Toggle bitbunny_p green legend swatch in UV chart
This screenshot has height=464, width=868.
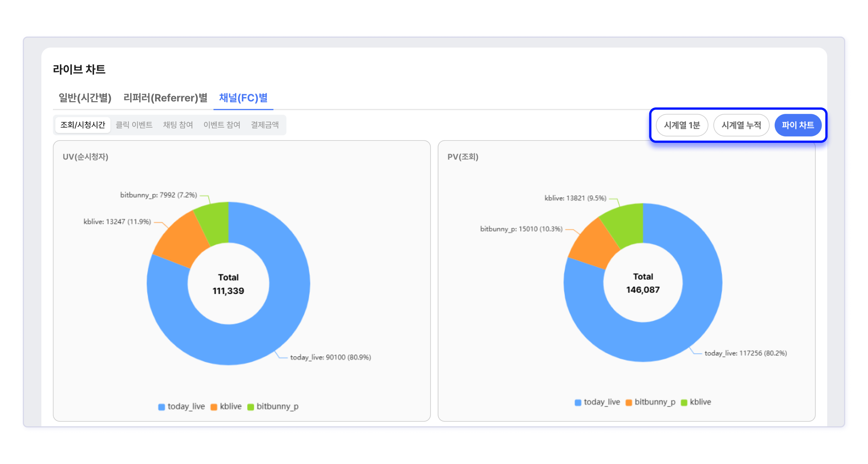(x=250, y=407)
